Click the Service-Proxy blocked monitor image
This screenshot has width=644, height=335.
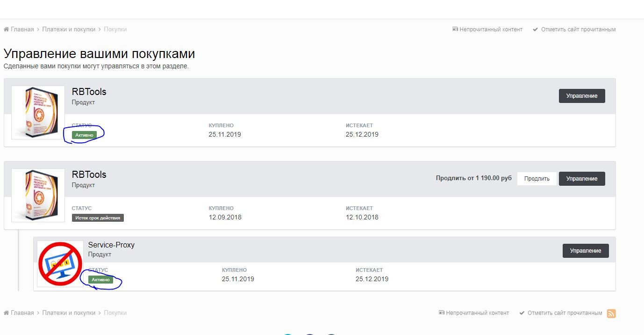point(60,264)
